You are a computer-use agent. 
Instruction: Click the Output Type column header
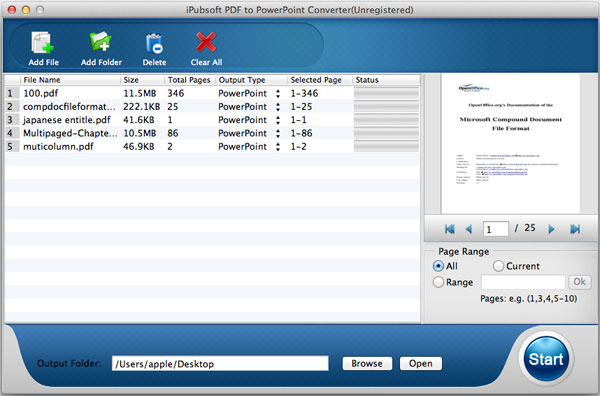point(251,80)
